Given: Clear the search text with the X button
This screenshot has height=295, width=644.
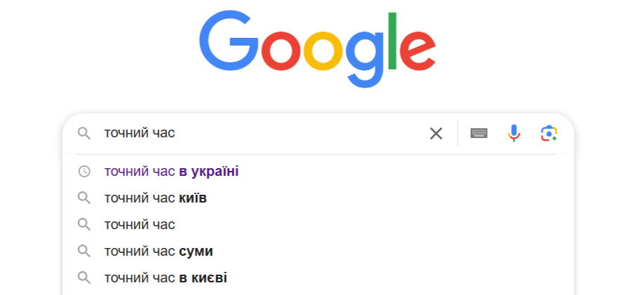Looking at the screenshot, I should pos(436,133).
